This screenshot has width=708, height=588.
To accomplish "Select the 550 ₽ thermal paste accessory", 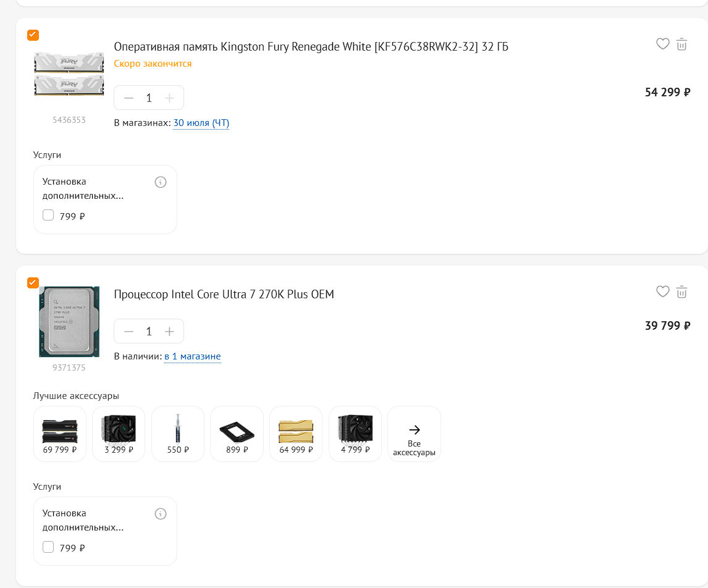I will coord(178,434).
